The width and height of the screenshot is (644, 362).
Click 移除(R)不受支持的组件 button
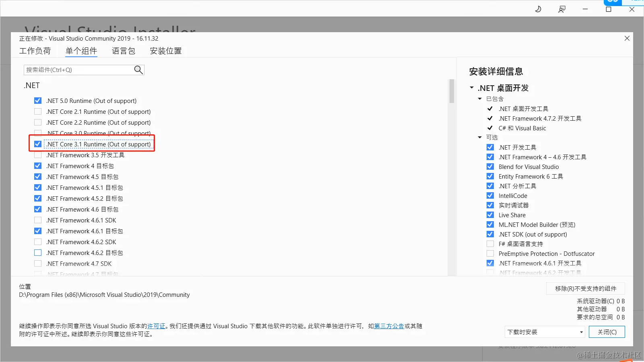tap(585, 288)
